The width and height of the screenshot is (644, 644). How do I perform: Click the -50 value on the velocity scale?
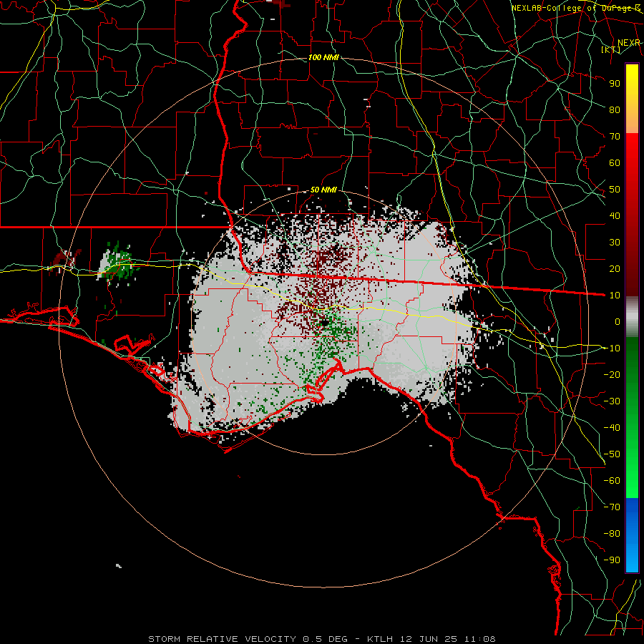(x=612, y=454)
